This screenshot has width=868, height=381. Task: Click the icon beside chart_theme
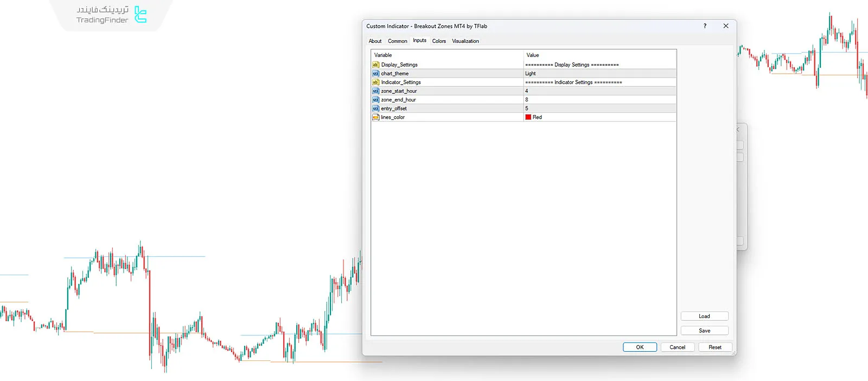[375, 73]
